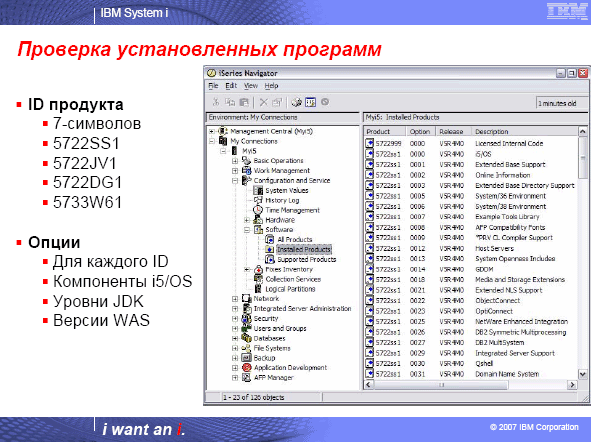The image size is (591, 442).
Task: Click the Stop/cancel toolbar icon
Action: click(325, 102)
